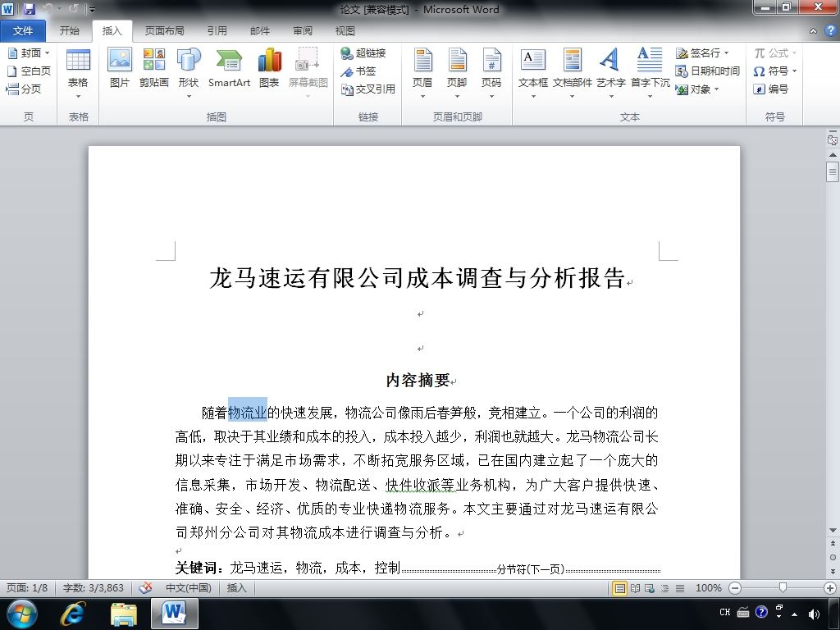Insert a symbol (符号)
The image size is (840, 630).
[774, 71]
